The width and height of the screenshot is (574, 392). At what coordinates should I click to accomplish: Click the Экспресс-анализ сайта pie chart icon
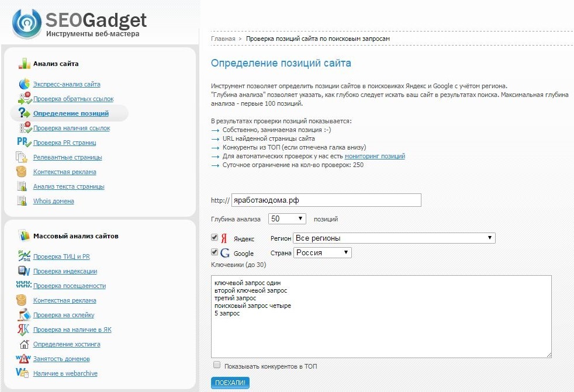point(24,84)
